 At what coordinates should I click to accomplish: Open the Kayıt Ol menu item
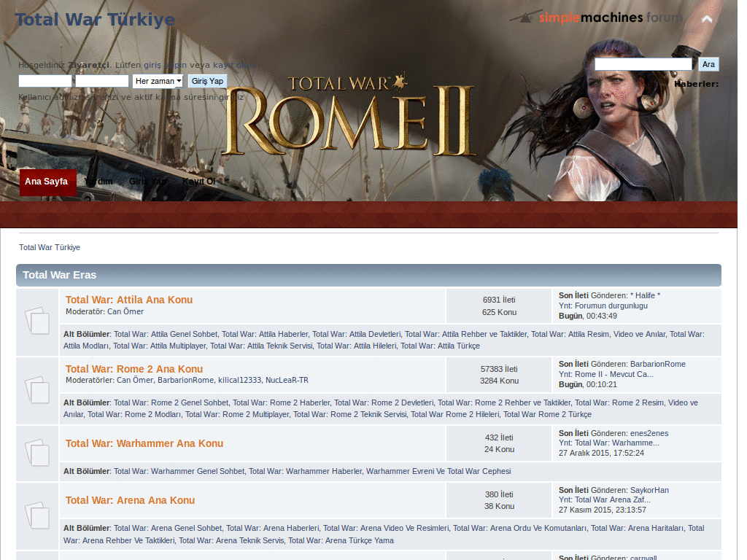tap(198, 182)
